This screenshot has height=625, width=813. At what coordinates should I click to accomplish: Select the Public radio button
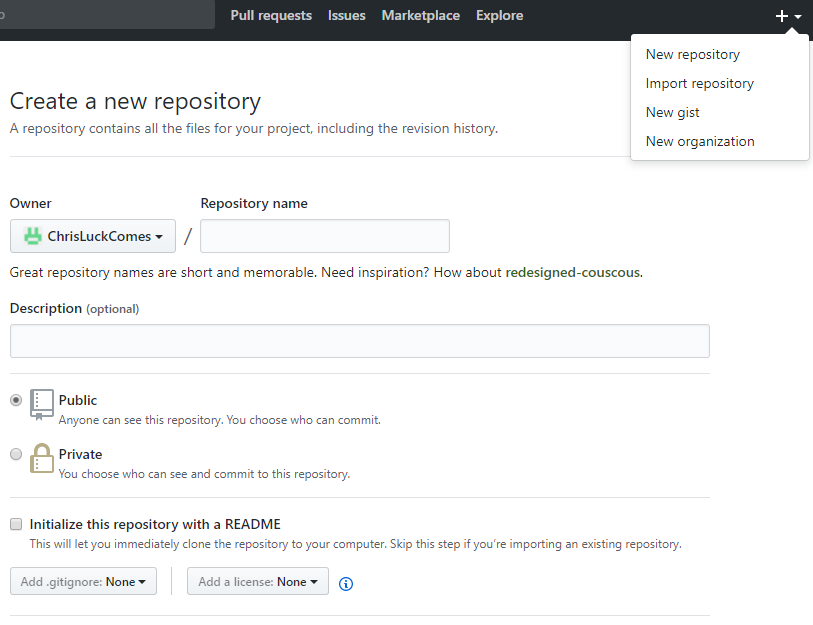[16, 400]
